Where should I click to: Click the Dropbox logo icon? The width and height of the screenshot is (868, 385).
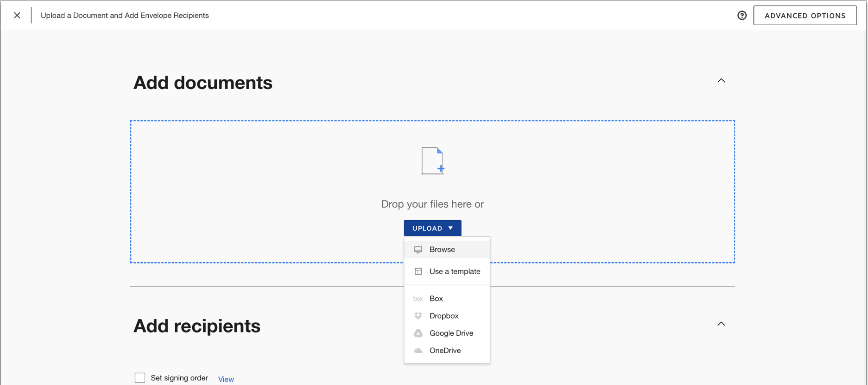[418, 316]
